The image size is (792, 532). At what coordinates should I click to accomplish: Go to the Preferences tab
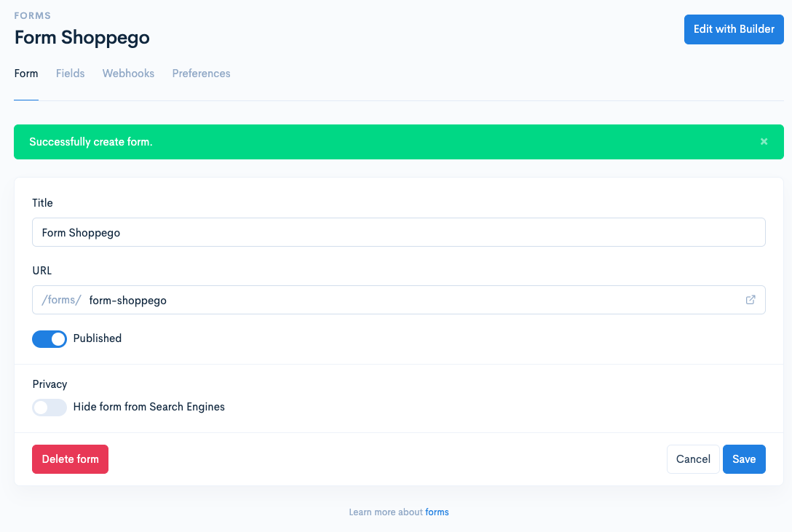201,74
